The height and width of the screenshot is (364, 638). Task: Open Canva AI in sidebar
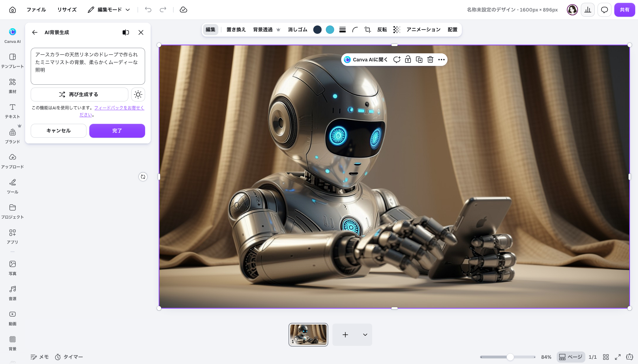point(13,36)
